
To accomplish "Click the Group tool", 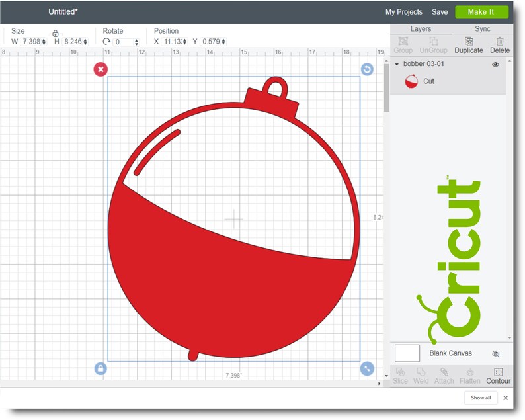I will [x=403, y=45].
